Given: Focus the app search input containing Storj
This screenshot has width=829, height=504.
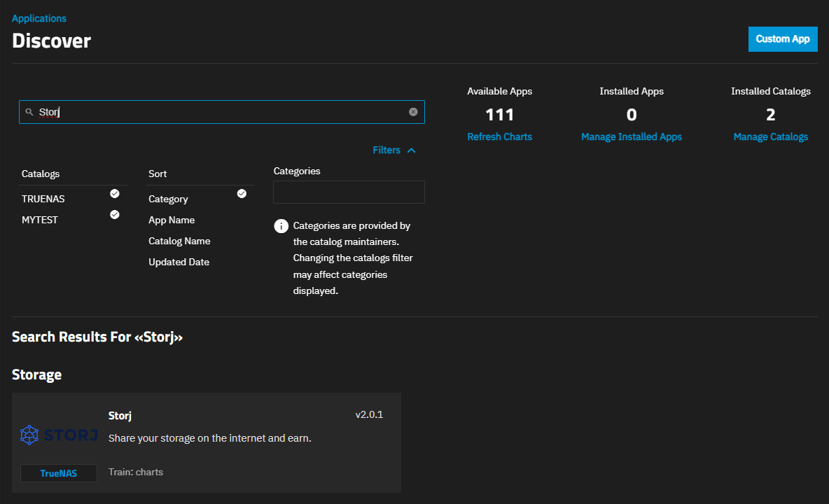Looking at the screenshot, I should [x=221, y=112].
